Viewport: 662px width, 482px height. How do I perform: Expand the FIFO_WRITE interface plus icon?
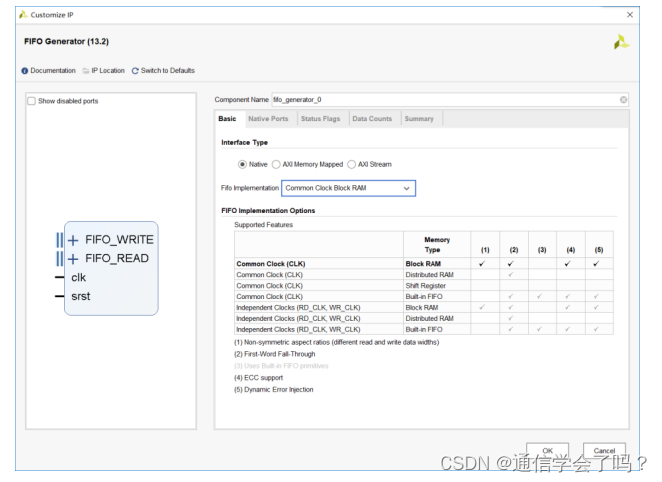[73, 240]
